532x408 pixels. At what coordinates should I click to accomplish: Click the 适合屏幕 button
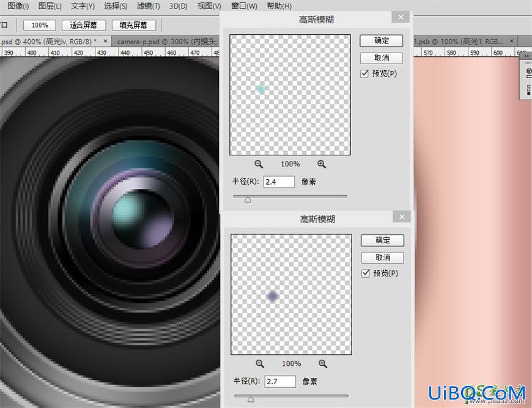tap(83, 25)
